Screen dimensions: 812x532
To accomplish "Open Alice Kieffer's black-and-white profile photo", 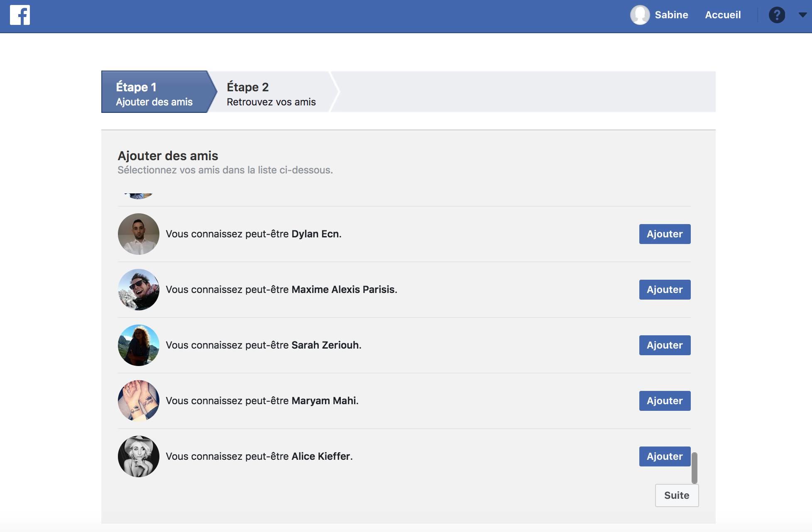I will [139, 456].
